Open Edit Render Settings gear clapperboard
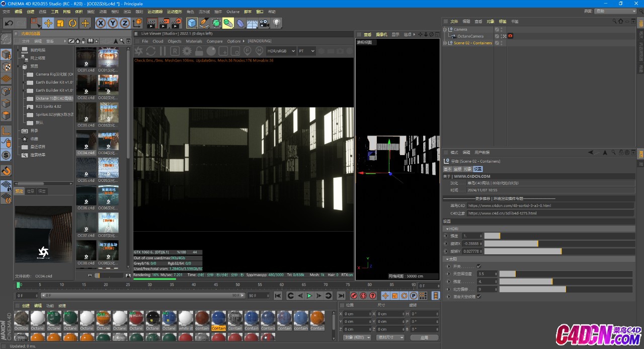Screen dimensions: 644x349 point(176,23)
